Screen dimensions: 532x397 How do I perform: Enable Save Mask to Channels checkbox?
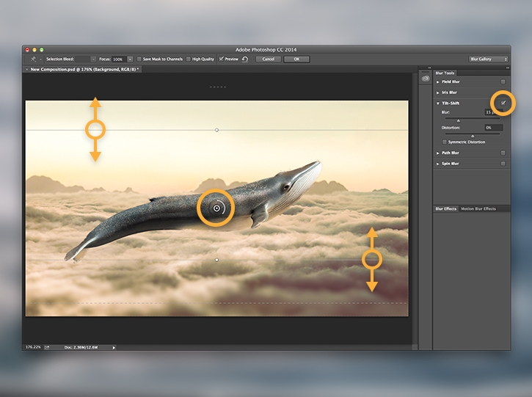139,59
